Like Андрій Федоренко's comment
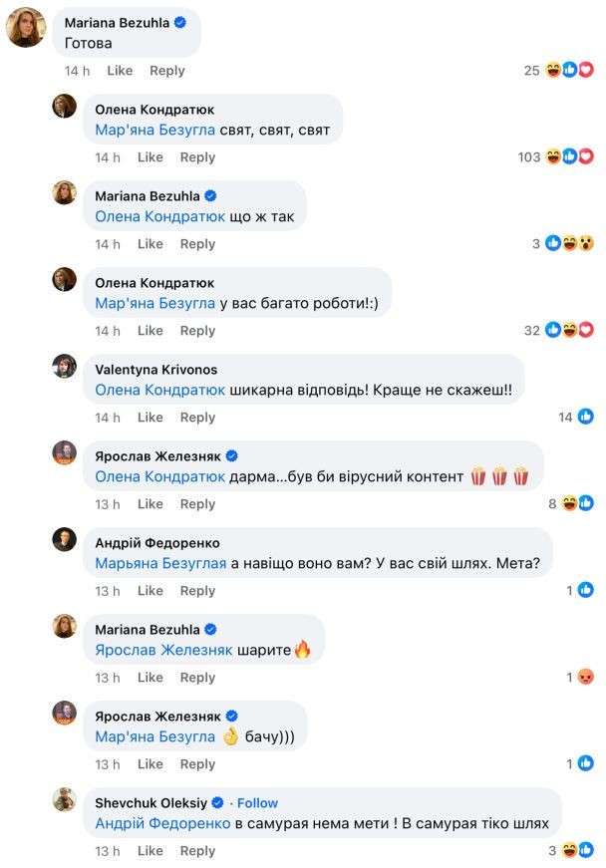 click(x=150, y=591)
